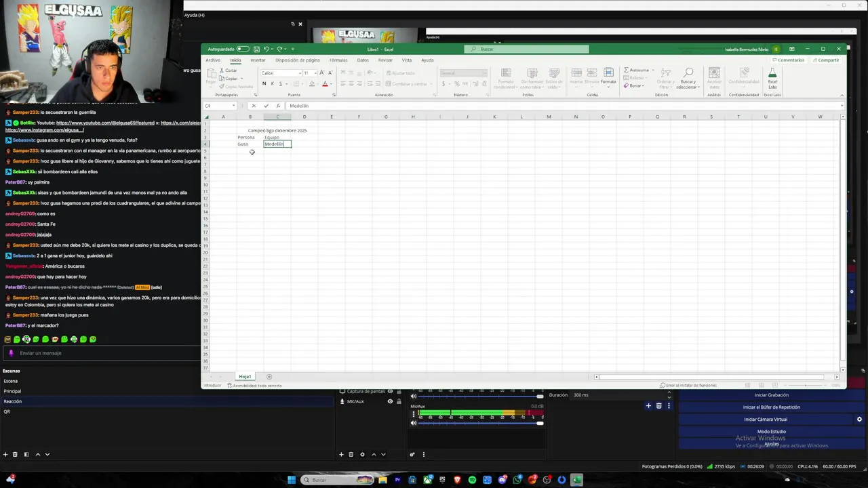This screenshot has width=868, height=488.
Task: Click Iniciar Cámara Virtual in OBS
Action: [x=766, y=420]
